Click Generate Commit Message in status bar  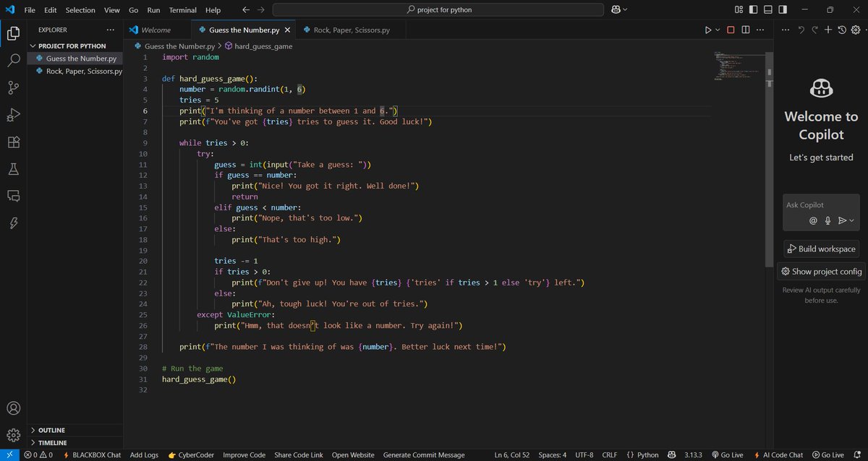point(424,455)
